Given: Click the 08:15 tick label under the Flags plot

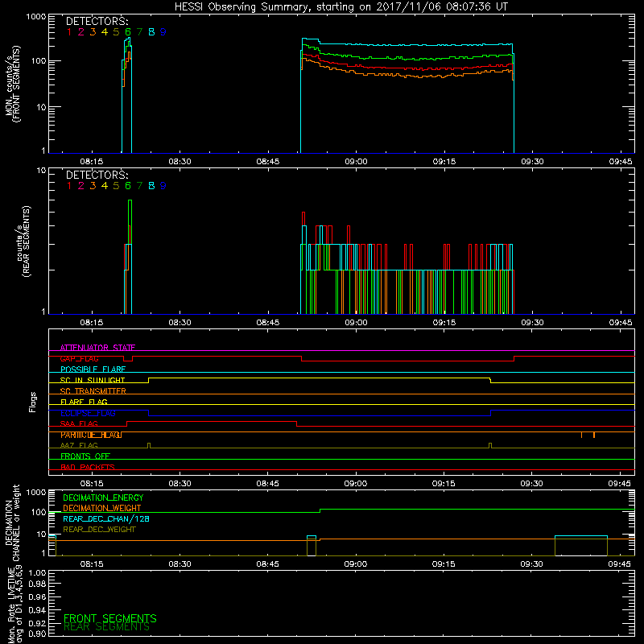Looking at the screenshot, I should [x=92, y=484].
